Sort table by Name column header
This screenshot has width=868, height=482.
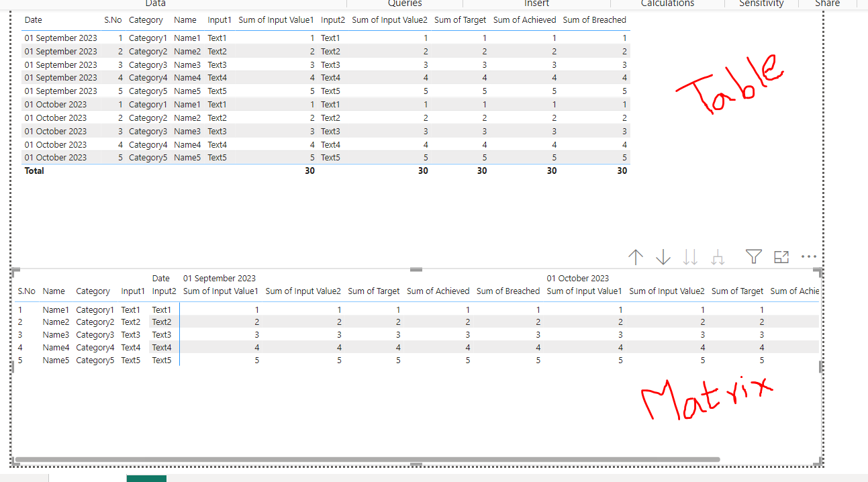(x=185, y=20)
